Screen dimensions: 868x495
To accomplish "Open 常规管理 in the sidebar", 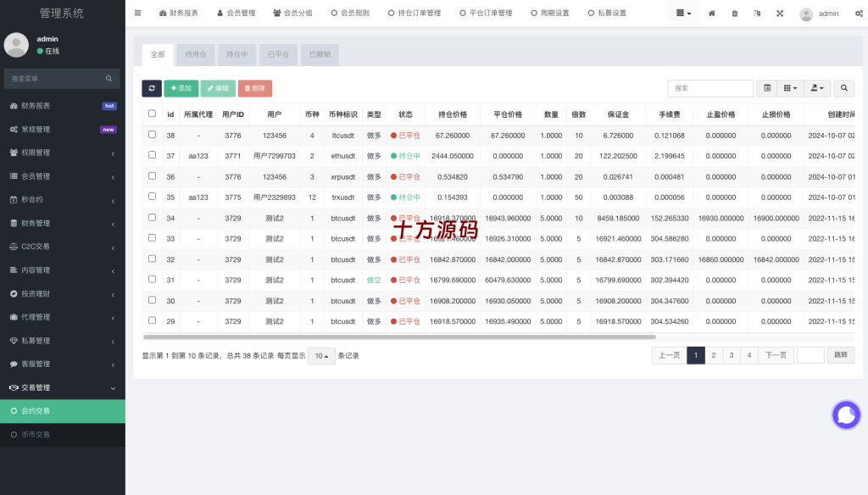I will 63,129.
